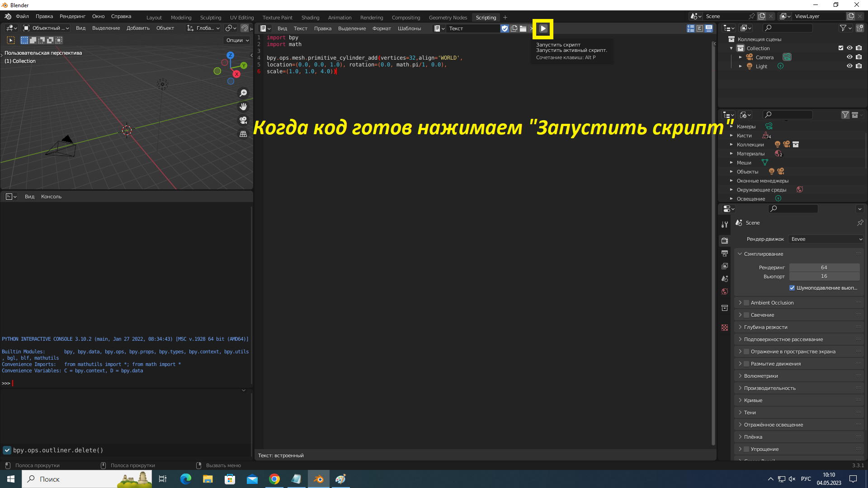The height and width of the screenshot is (488, 868).
Task: Open the Консоль menu in Python console
Action: [x=51, y=197]
